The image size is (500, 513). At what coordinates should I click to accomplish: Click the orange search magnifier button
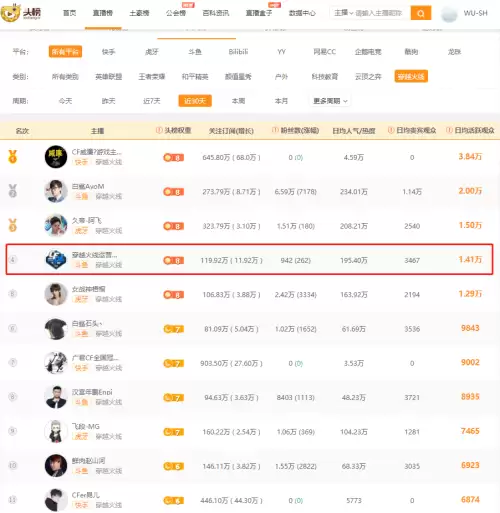coord(421,13)
